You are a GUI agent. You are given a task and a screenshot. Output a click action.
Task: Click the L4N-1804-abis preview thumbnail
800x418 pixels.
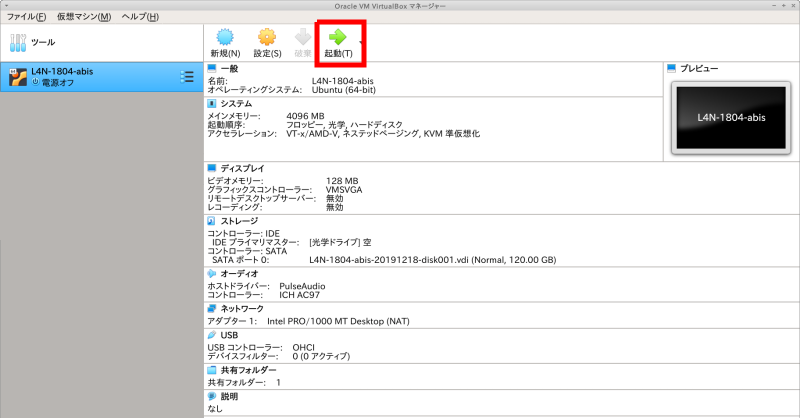coord(731,117)
